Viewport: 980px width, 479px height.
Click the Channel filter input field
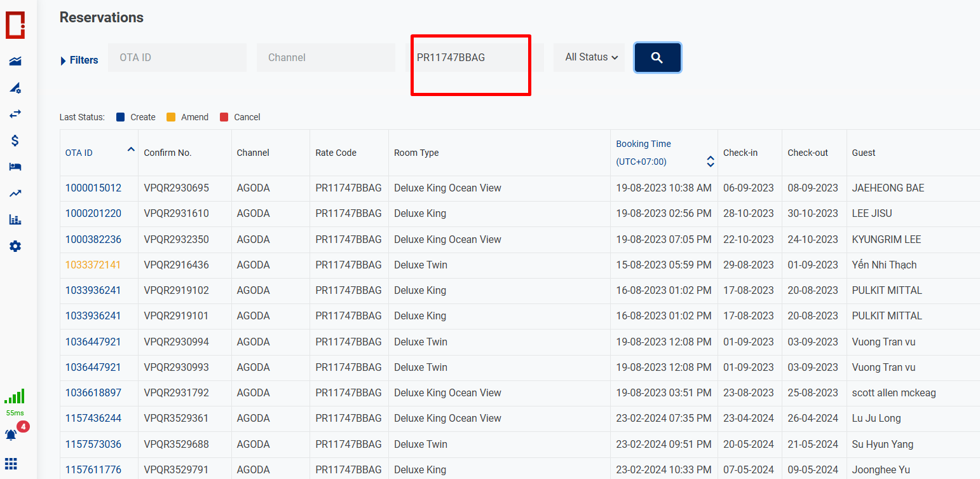coord(325,57)
